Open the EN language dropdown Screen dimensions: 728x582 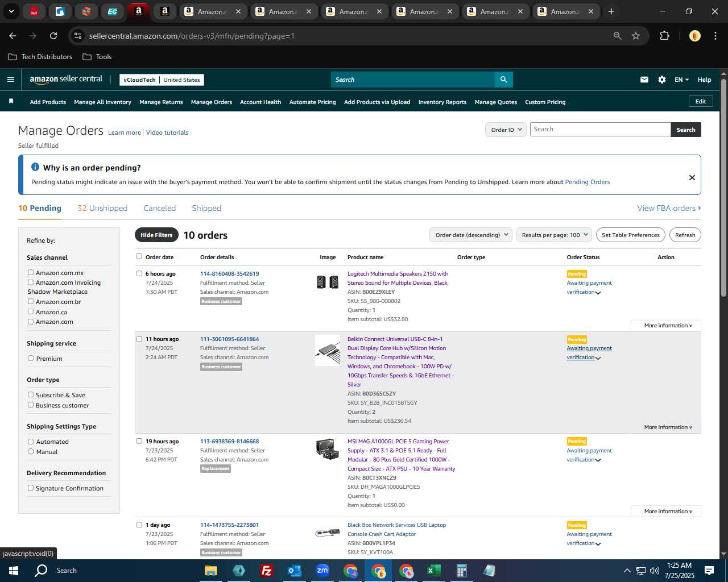point(681,80)
